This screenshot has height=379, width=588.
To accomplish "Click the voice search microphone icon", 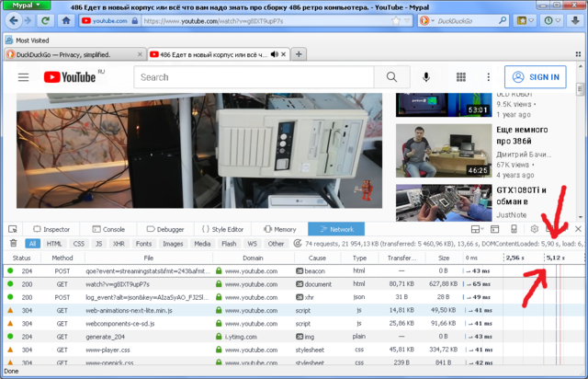I will (428, 77).
